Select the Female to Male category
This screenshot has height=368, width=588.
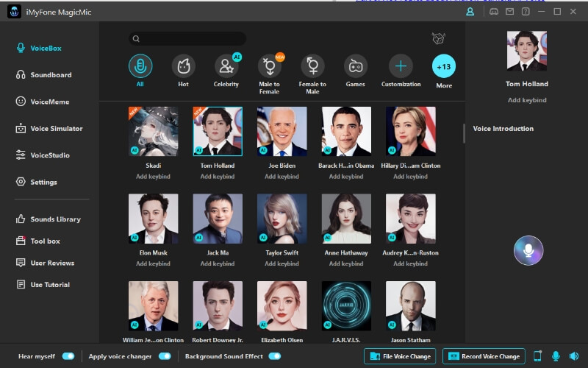click(312, 66)
